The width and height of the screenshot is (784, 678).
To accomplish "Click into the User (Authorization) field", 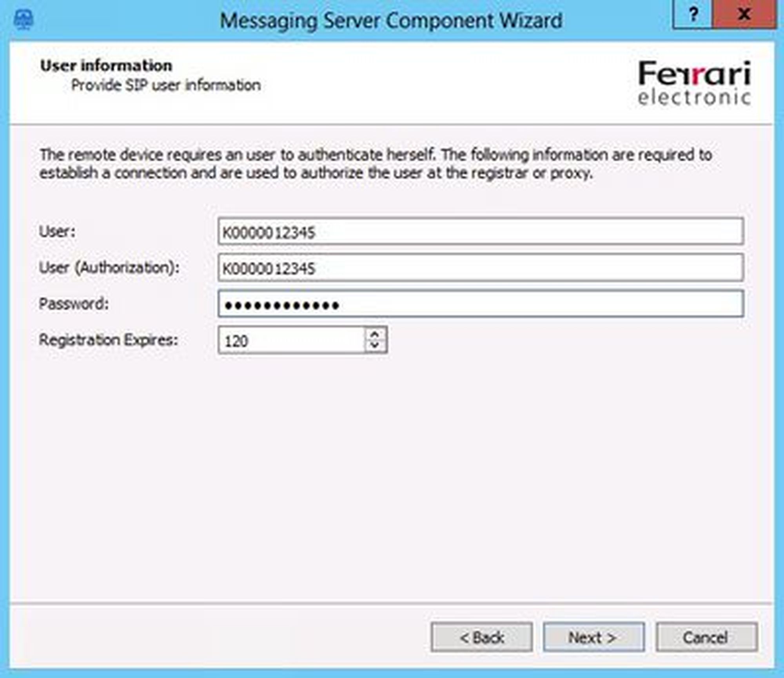I will click(480, 268).
